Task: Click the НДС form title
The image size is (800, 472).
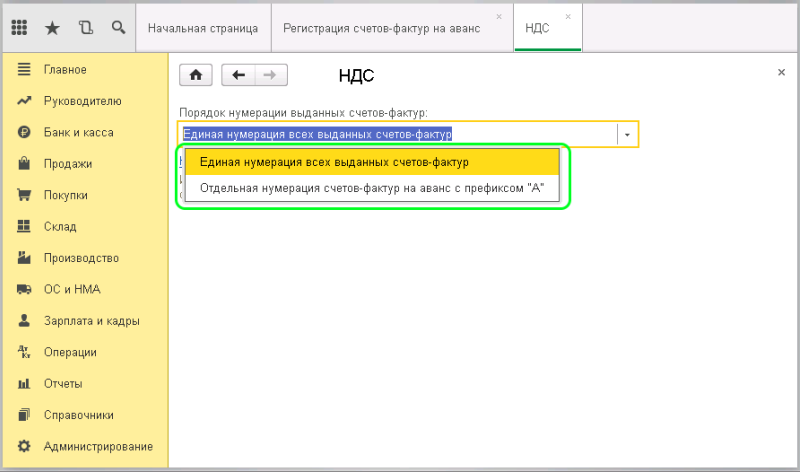Action: click(x=356, y=76)
